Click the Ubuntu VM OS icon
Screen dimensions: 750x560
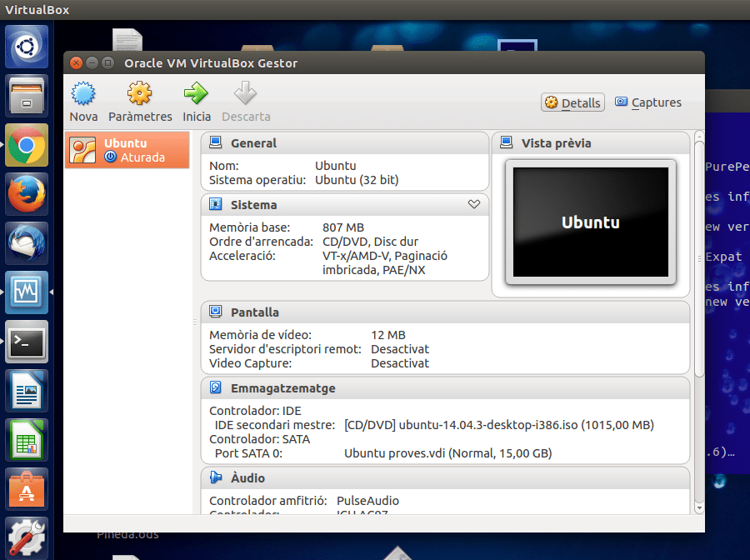[82, 150]
